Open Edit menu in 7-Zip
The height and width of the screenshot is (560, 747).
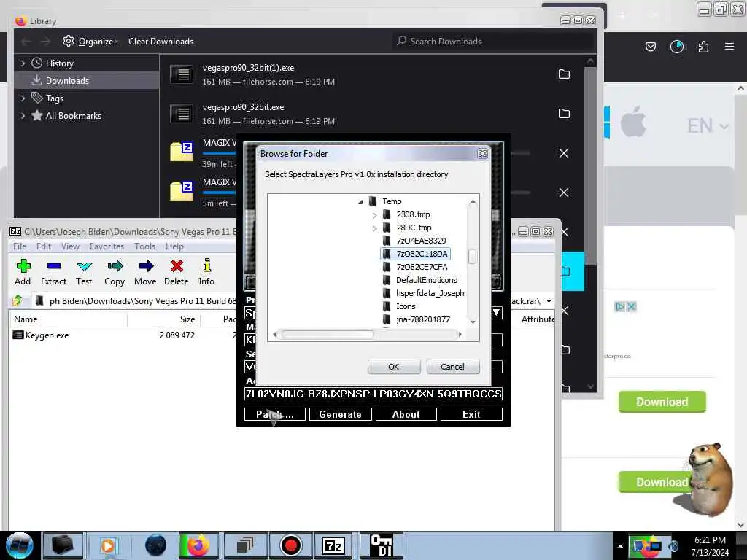point(43,246)
